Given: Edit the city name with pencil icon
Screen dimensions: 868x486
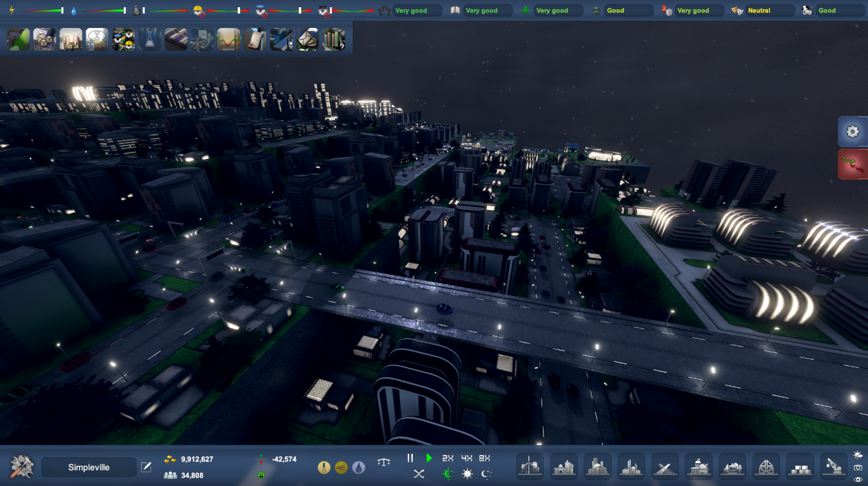Looking at the screenshot, I should click(x=146, y=467).
